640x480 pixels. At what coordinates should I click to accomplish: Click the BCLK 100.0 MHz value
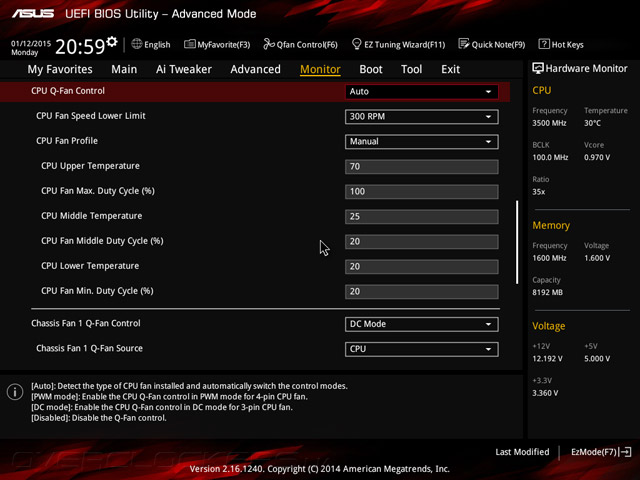pos(550,158)
